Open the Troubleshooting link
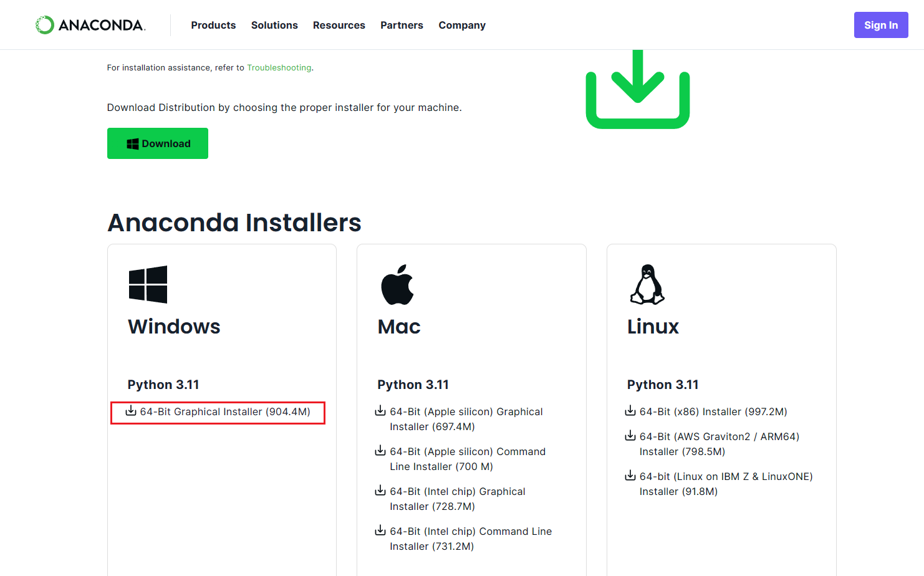The image size is (924, 576). coord(279,67)
